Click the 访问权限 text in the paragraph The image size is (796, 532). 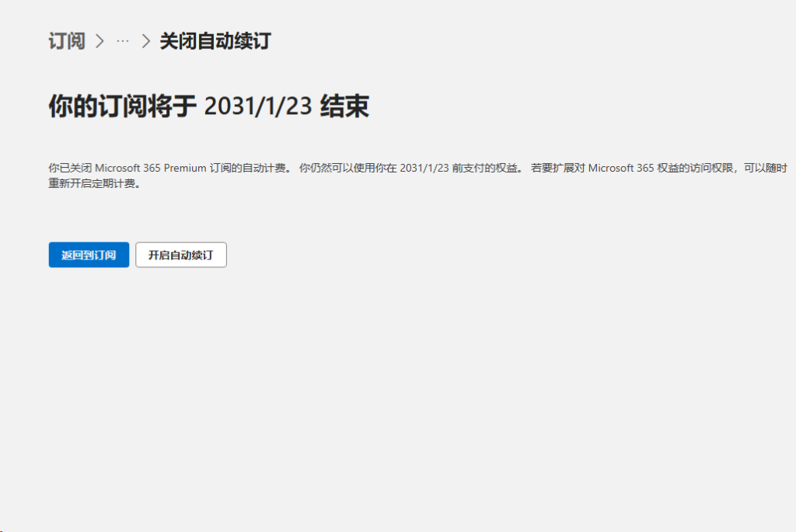pyautogui.click(x=711, y=169)
